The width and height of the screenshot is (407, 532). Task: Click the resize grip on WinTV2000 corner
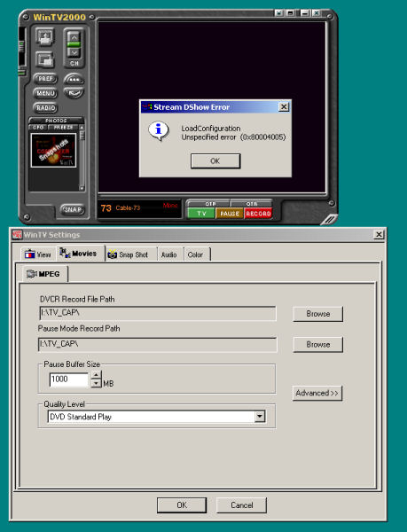click(x=329, y=219)
